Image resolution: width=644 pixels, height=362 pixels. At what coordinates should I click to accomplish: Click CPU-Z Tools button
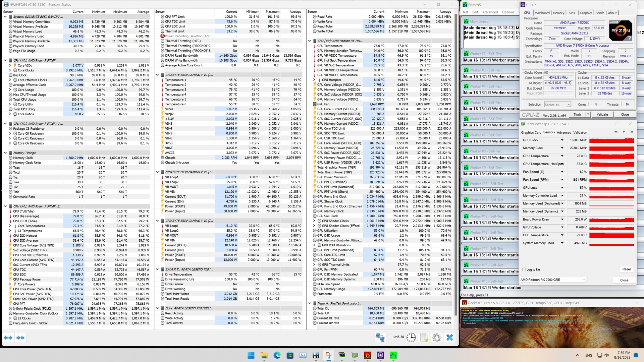tap(577, 115)
